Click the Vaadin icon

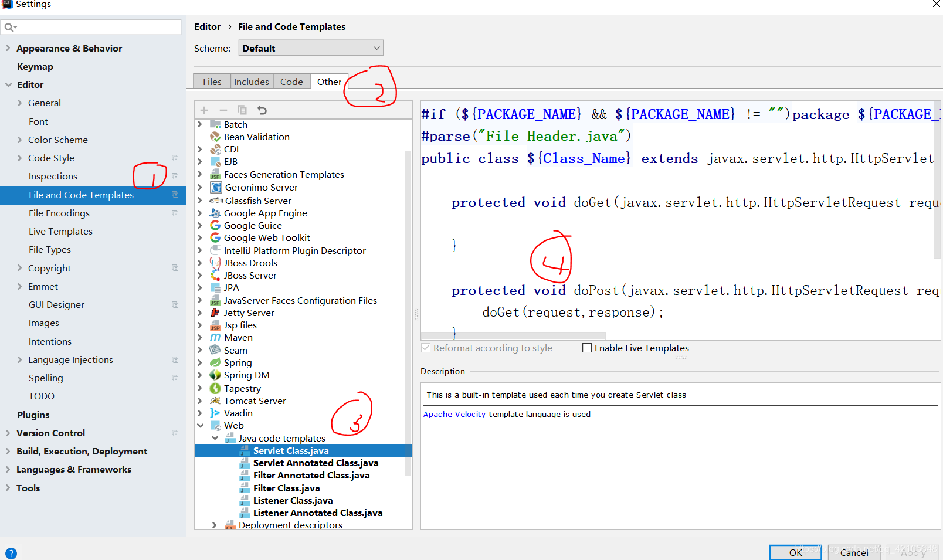pyautogui.click(x=215, y=413)
